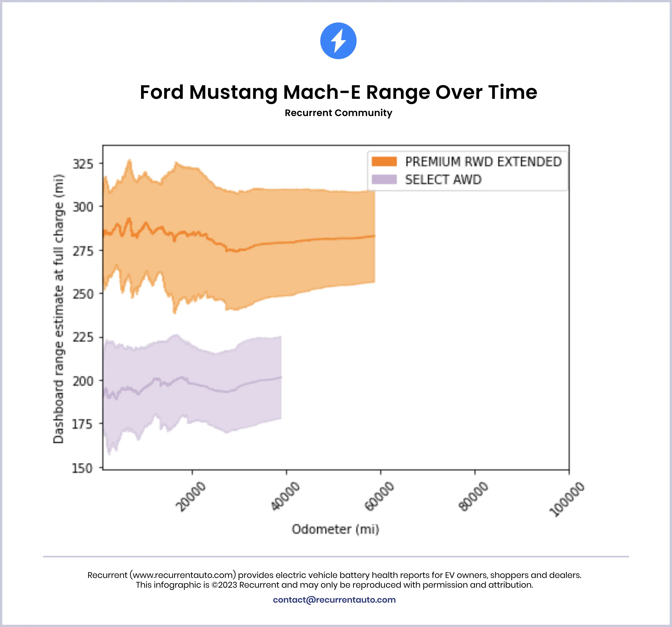Click the www.recurrentauto.com website text
This screenshot has height=627, width=672.
click(x=183, y=575)
